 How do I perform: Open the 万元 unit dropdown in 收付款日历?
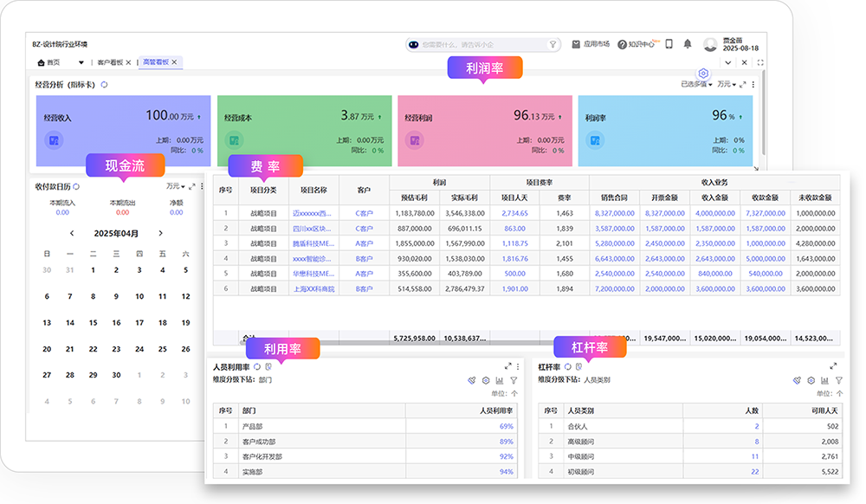[x=176, y=186]
